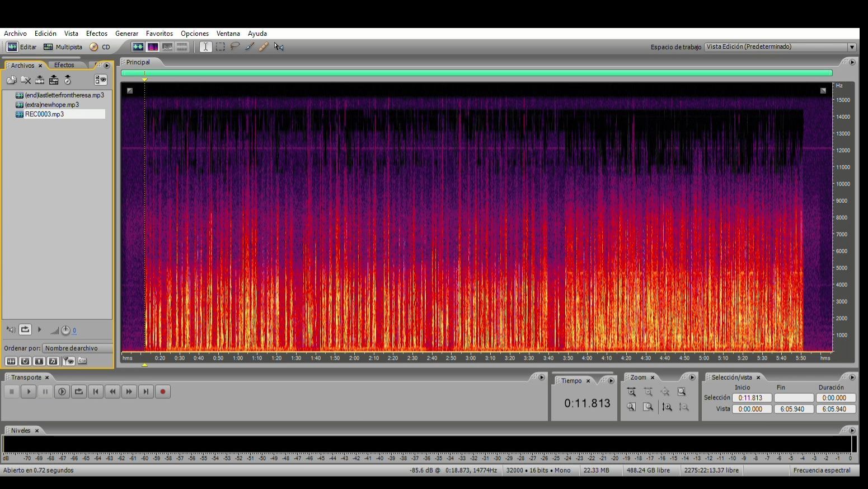Toggle loop play in file preview panel
The width and height of the screenshot is (868, 489).
pyautogui.click(x=25, y=330)
